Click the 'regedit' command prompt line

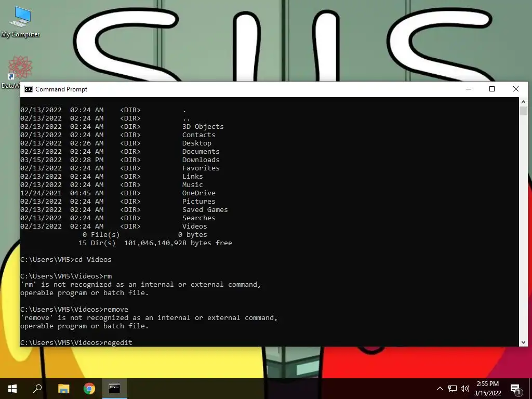coord(76,342)
